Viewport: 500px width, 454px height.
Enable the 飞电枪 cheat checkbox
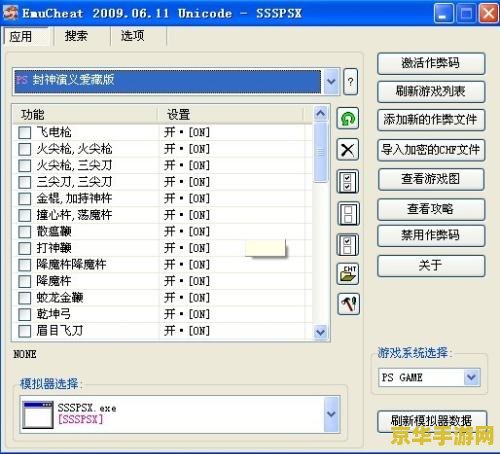[x=25, y=133]
